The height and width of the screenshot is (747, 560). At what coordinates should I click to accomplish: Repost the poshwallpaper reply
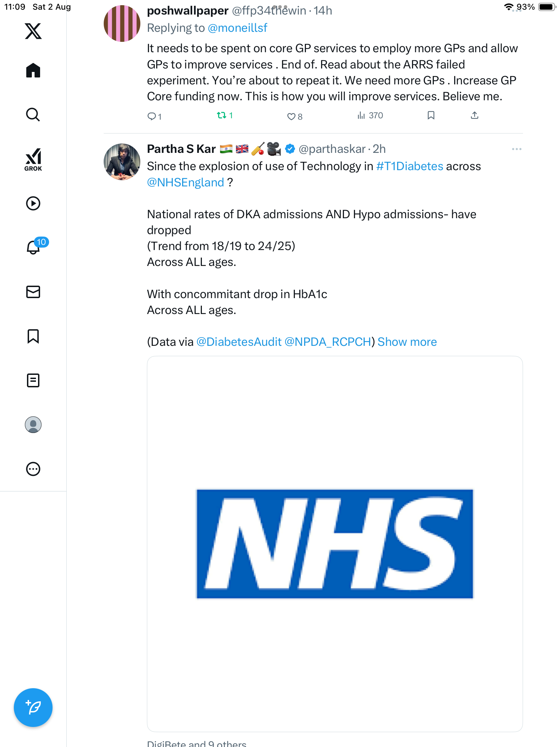coord(221,116)
